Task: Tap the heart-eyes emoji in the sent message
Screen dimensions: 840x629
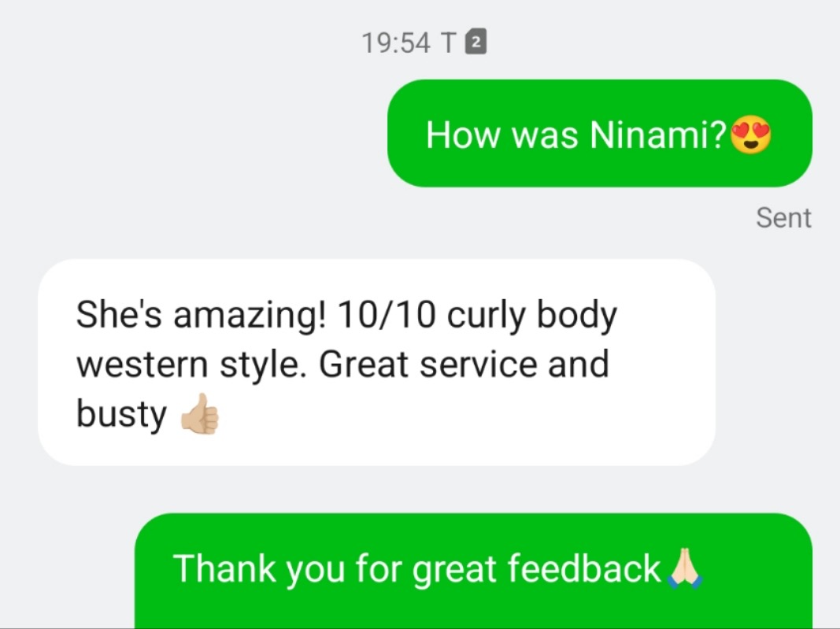Action: [x=751, y=135]
